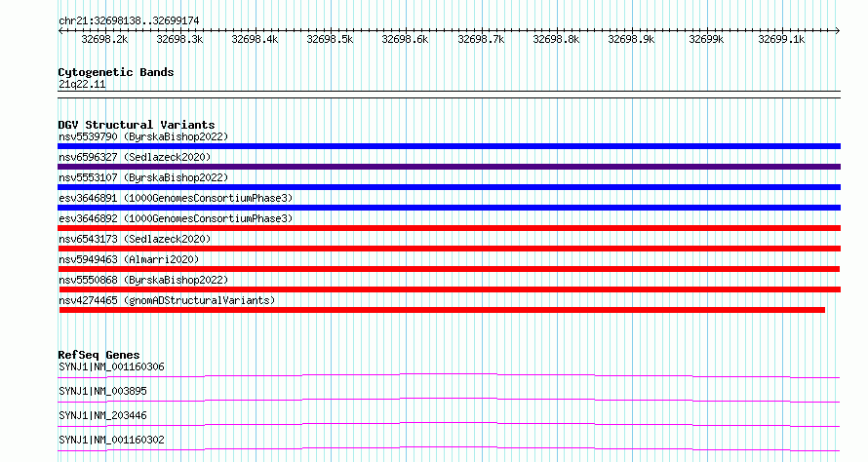Image resolution: width=868 pixels, height=462 pixels.
Task: Click the left arrow end of ruler
Action: 60,30
